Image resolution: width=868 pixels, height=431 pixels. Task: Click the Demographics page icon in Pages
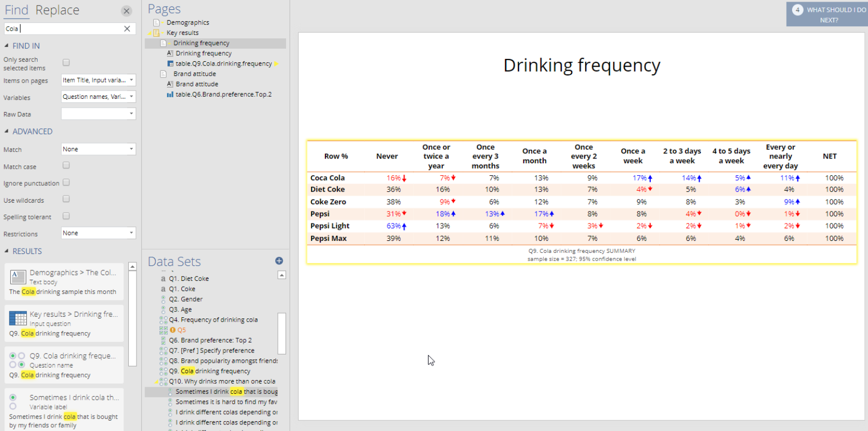[157, 22]
